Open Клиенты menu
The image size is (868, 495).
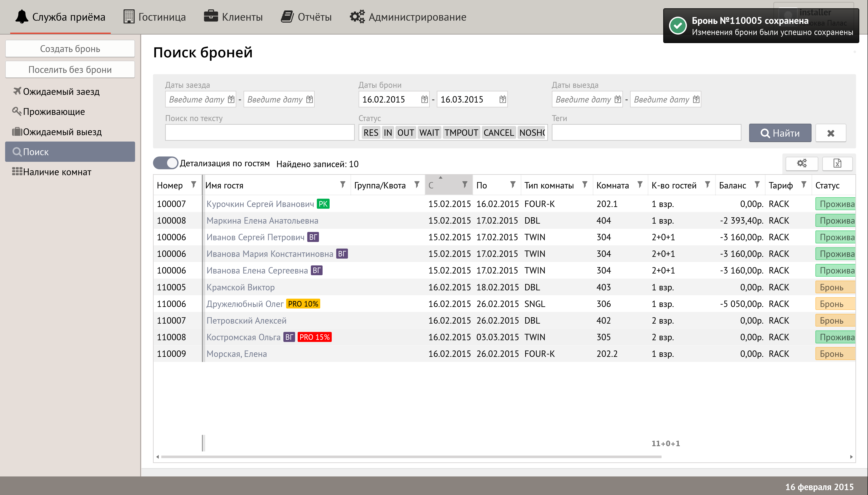pos(233,17)
